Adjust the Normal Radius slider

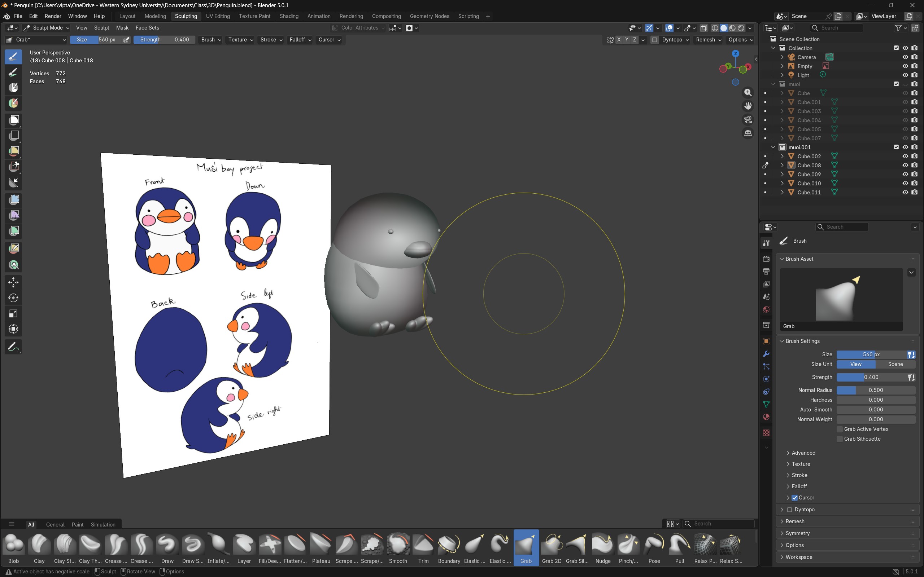(x=876, y=390)
